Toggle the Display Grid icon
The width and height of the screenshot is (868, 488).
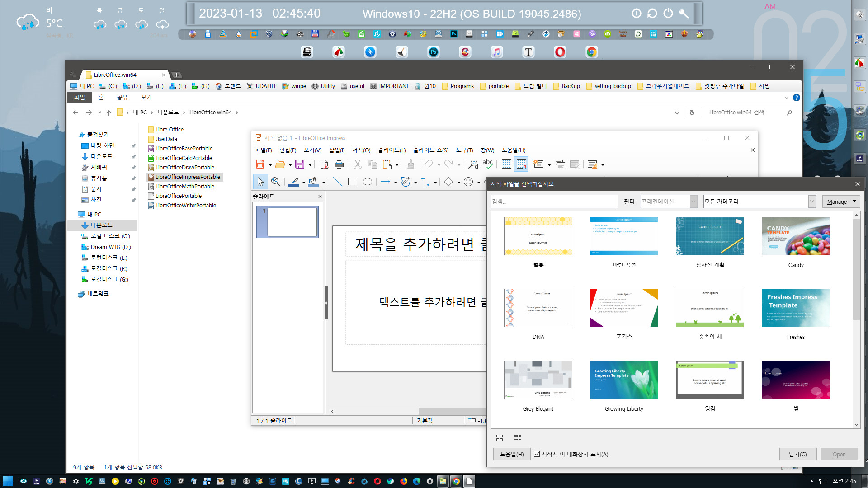click(506, 164)
